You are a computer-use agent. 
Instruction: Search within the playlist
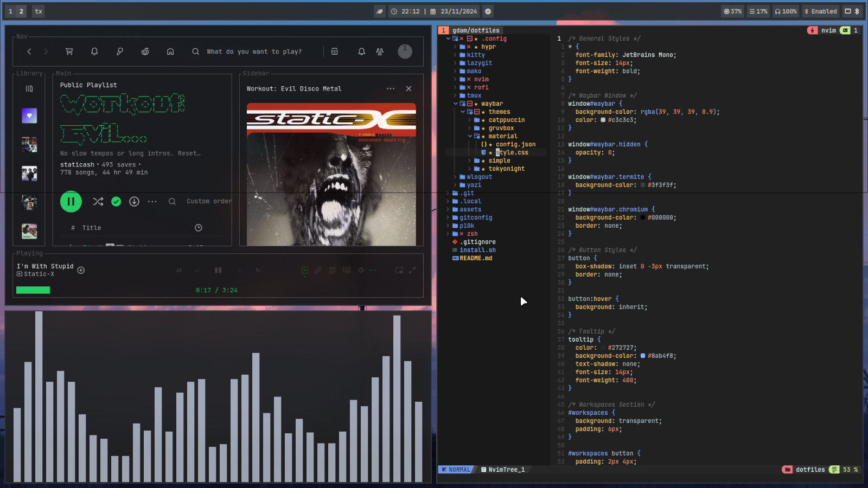172,201
